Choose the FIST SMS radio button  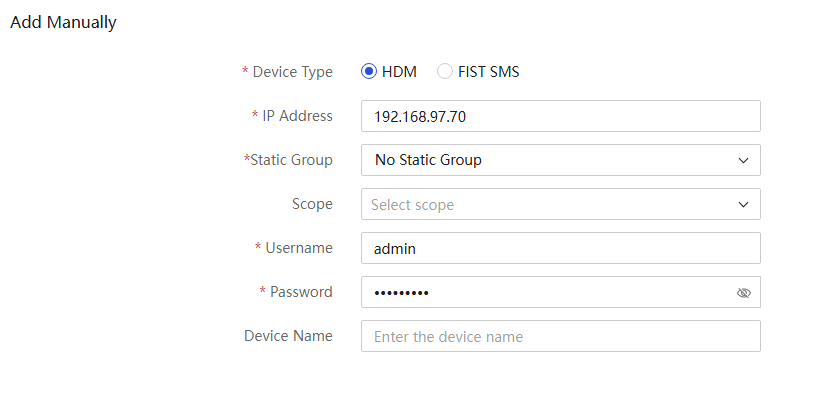445,71
